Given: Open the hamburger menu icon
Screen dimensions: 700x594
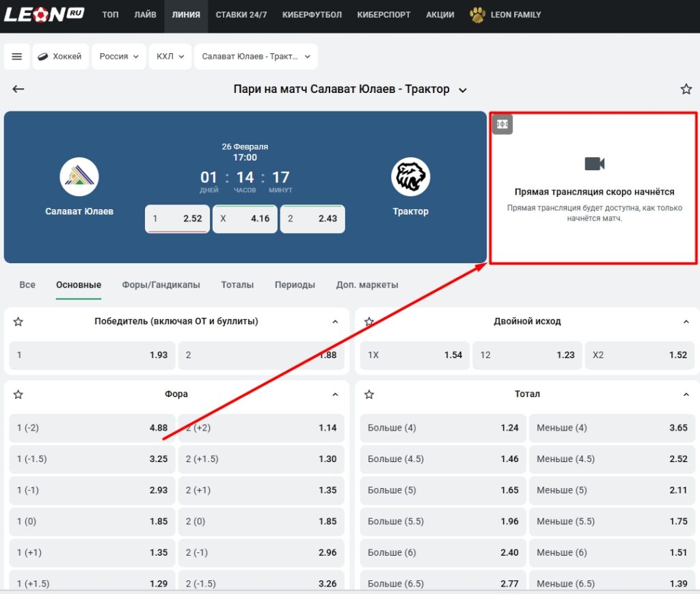Looking at the screenshot, I should coord(17,57).
